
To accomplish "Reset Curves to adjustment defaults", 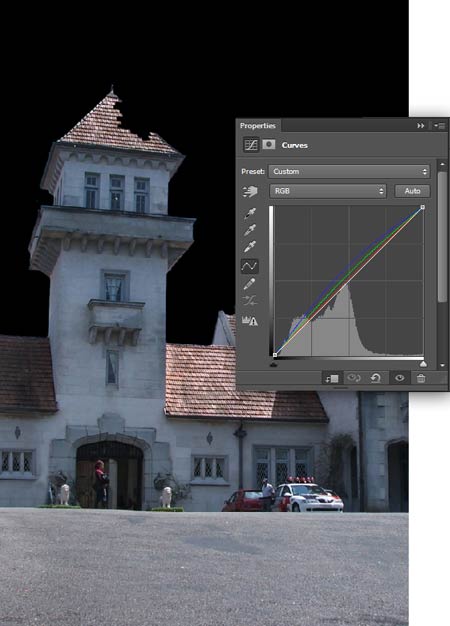I will 376,378.
